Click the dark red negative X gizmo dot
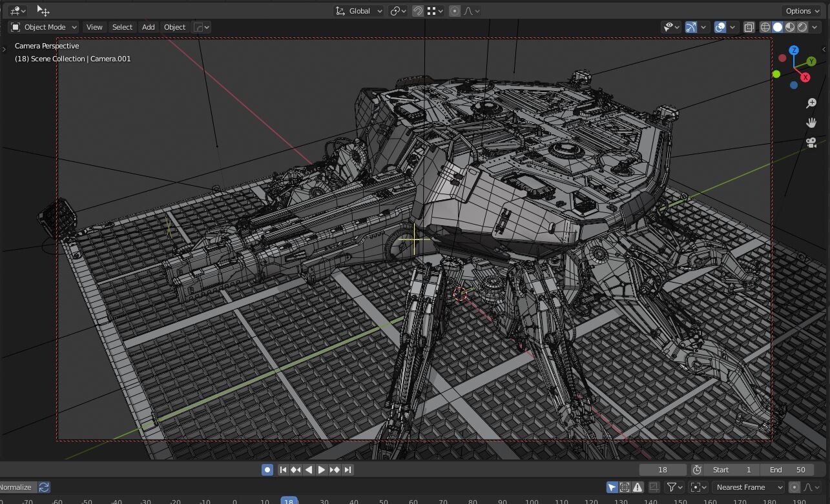This screenshot has width=830, height=504. (782, 58)
